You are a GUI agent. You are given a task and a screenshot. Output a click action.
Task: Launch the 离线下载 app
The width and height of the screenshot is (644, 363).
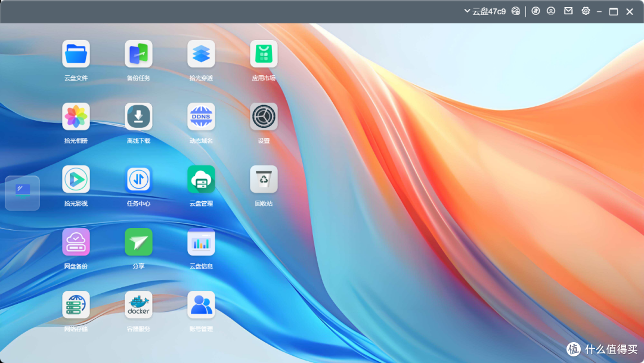pos(138,117)
